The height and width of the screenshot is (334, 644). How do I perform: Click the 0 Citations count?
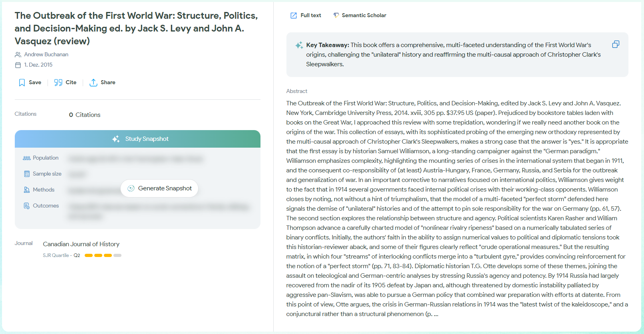coord(85,115)
